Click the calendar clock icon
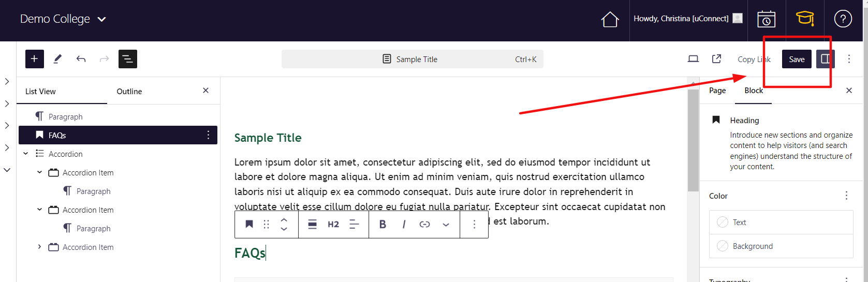This screenshot has width=868, height=282. 766,19
